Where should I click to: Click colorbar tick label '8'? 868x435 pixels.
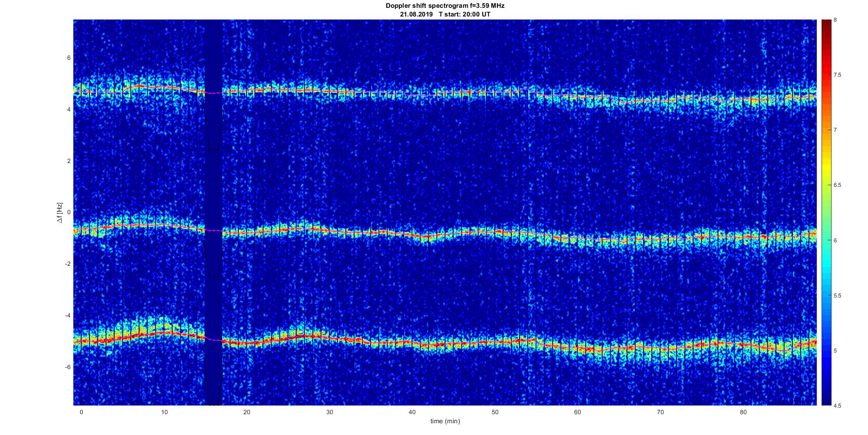[835, 20]
